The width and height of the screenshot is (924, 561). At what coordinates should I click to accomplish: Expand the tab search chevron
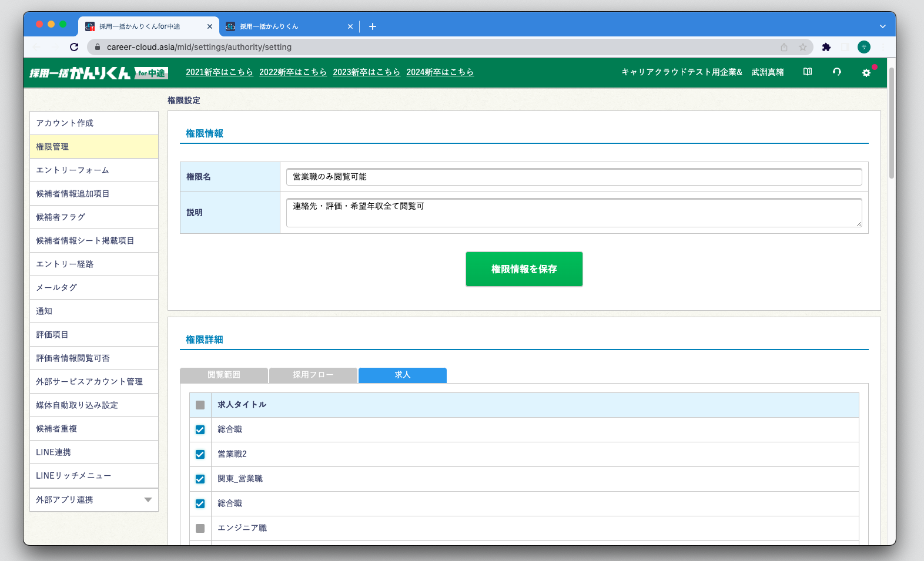click(883, 26)
